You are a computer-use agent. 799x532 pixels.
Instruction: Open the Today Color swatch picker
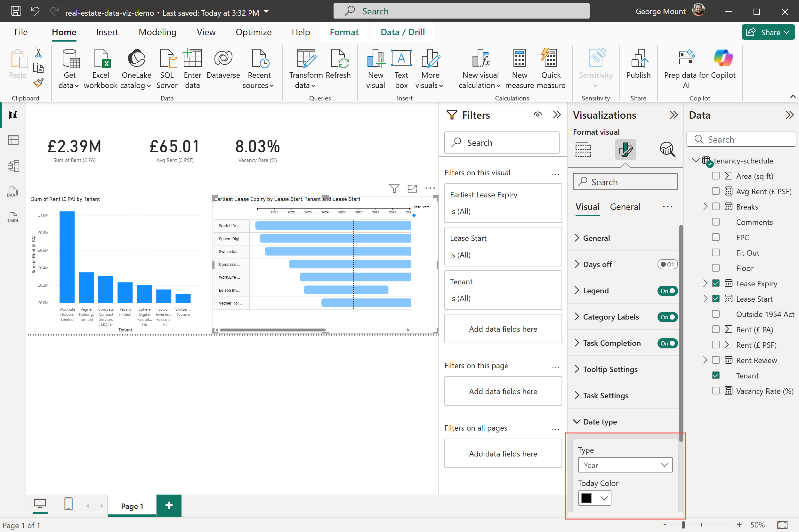coord(594,498)
